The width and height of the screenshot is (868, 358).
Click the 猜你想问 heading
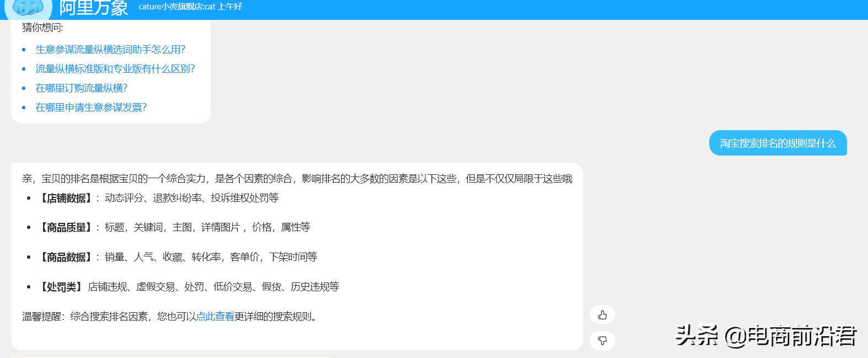point(42,27)
